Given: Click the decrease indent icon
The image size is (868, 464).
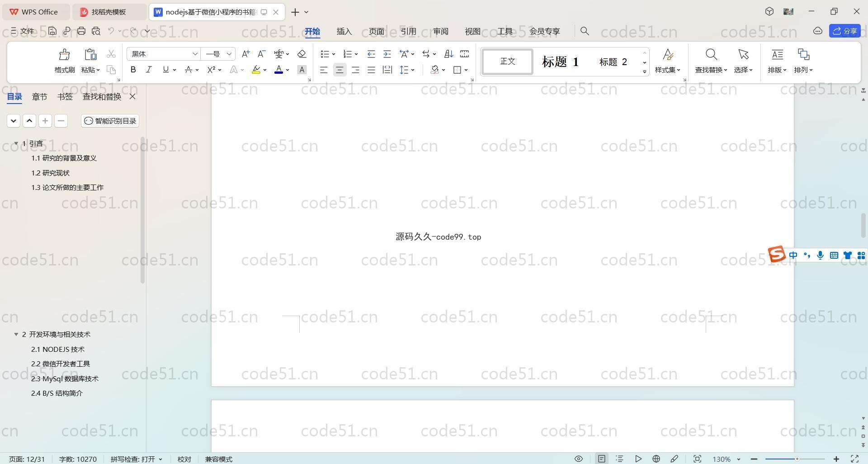Looking at the screenshot, I should [371, 54].
